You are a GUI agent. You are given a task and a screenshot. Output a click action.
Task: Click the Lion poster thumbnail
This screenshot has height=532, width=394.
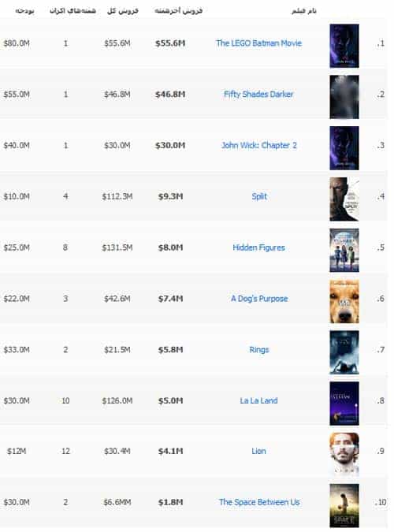(344, 454)
